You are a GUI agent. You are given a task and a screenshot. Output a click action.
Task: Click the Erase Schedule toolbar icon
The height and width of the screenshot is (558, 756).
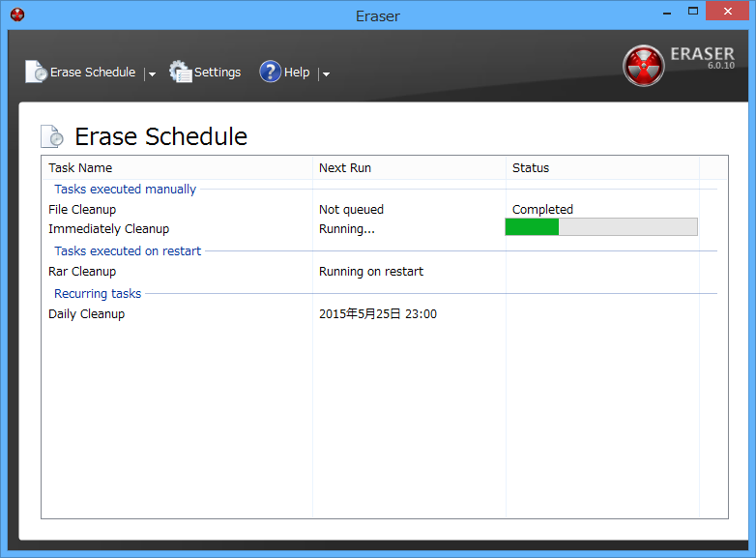coord(36,72)
